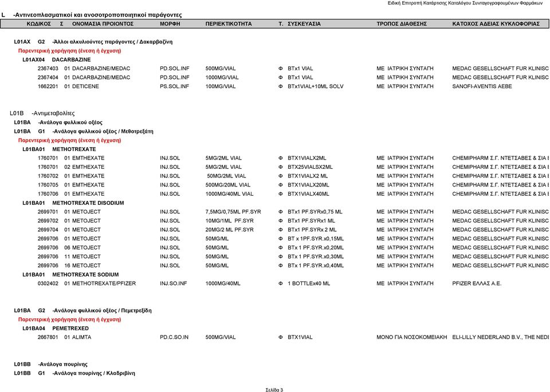Click the packaging 'BTX1VIAL' in the ALIMTA row
This screenshot has width=550, height=392.
pos(300,338)
